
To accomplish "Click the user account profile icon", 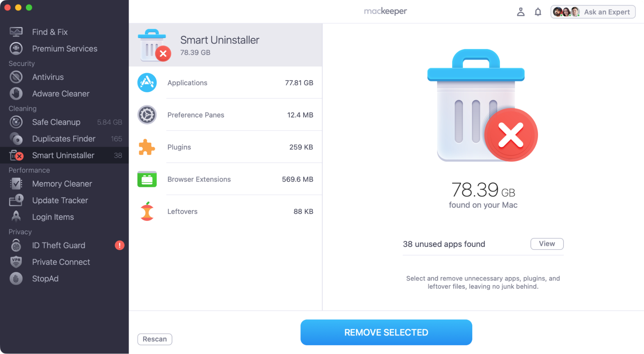I will [521, 12].
